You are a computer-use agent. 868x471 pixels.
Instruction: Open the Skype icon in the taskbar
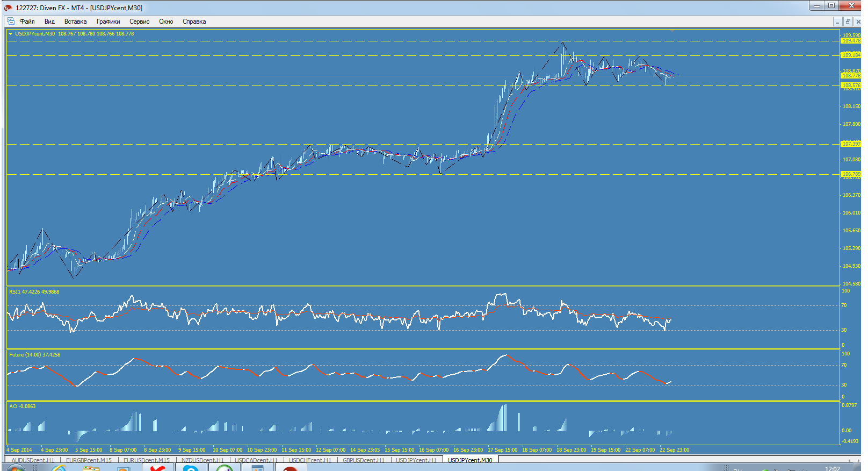point(191,468)
